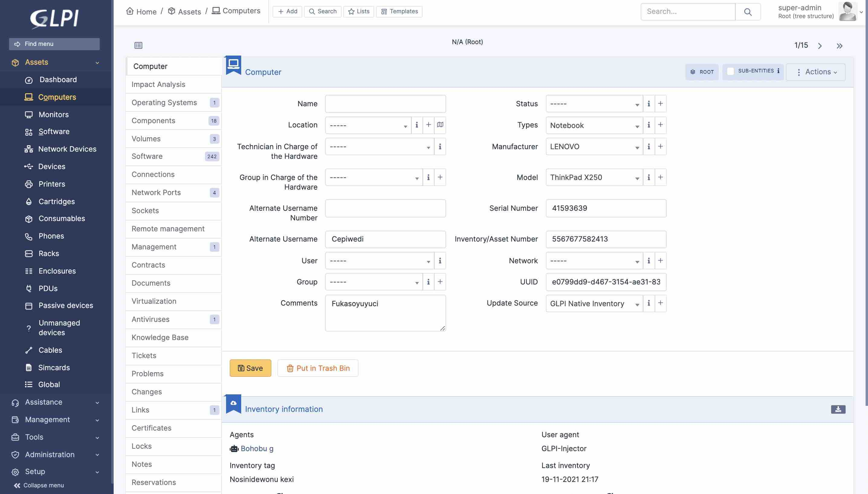The image size is (868, 494).
Task: Expand the Actions menu
Action: coord(816,72)
